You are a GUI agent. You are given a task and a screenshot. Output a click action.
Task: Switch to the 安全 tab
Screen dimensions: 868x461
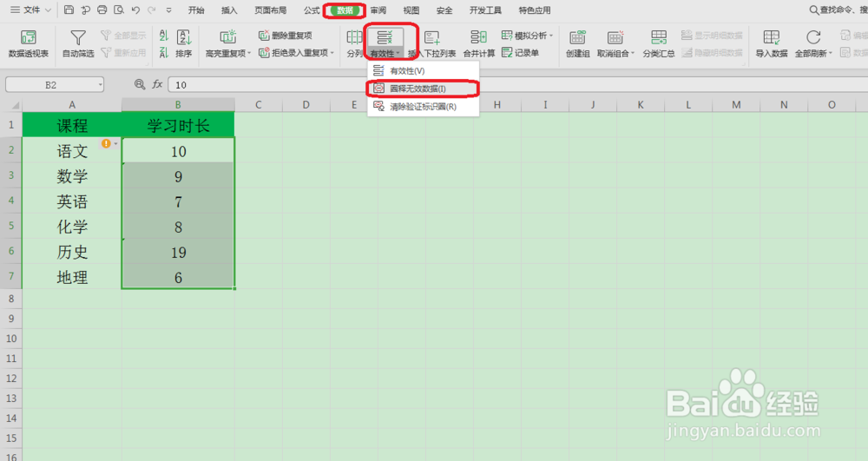click(444, 10)
